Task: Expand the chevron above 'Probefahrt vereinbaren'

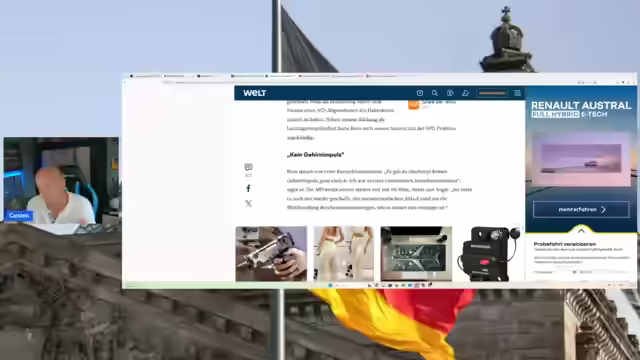Action: (x=581, y=231)
